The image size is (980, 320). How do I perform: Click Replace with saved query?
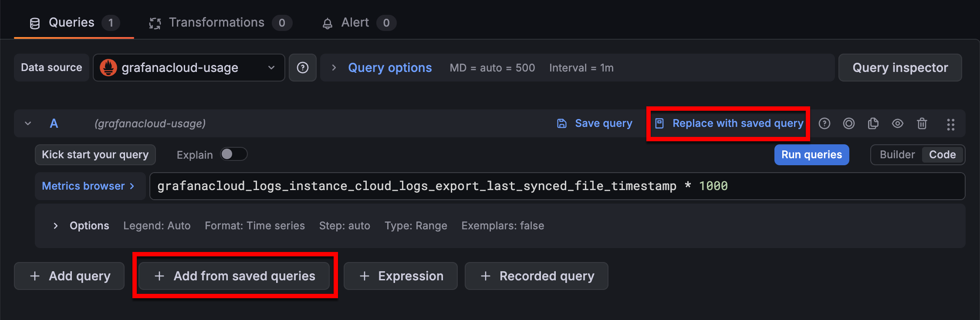[x=729, y=123]
